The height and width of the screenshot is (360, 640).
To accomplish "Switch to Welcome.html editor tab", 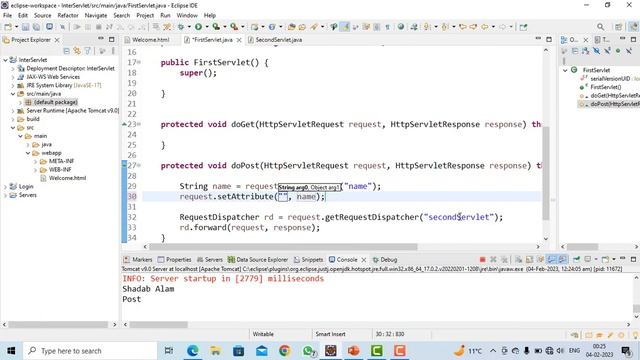I will [x=147, y=40].
